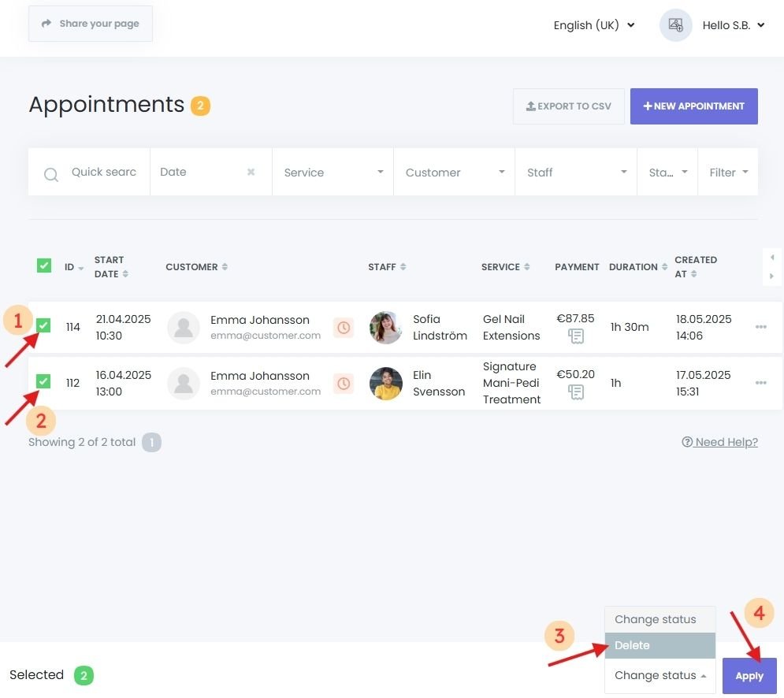Open the Staff filter dropdown
This screenshot has height=698, width=784.
click(x=576, y=172)
